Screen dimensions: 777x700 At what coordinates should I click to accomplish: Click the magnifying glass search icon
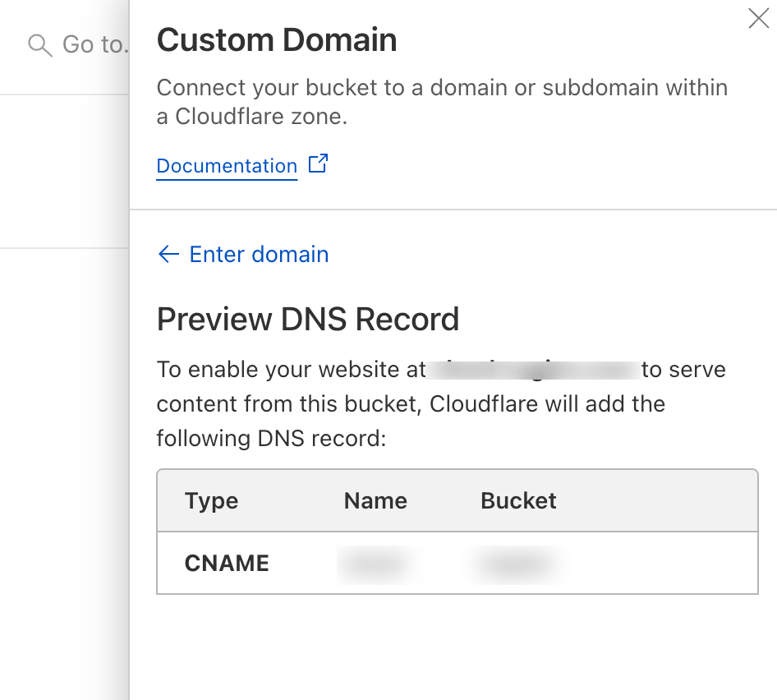coord(39,44)
